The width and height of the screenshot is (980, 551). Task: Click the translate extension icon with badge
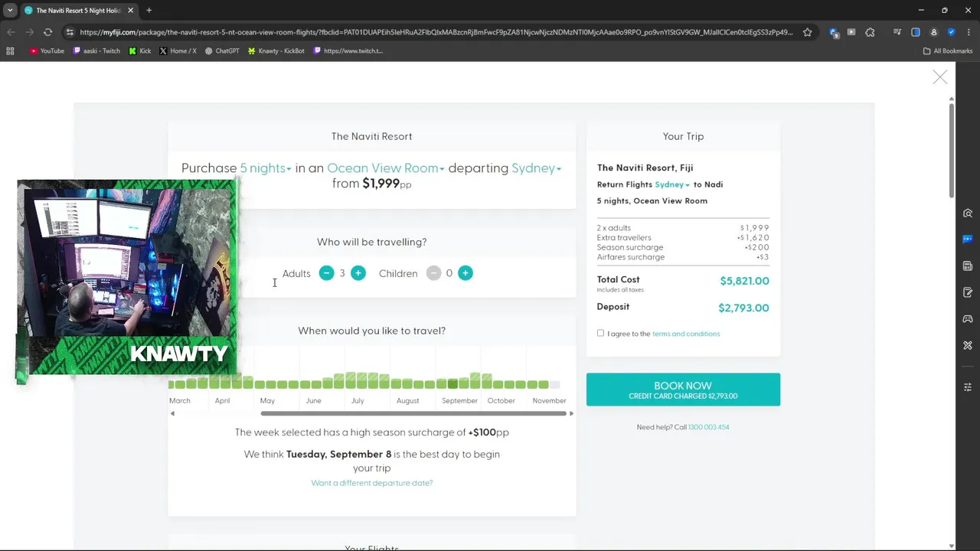[834, 33]
